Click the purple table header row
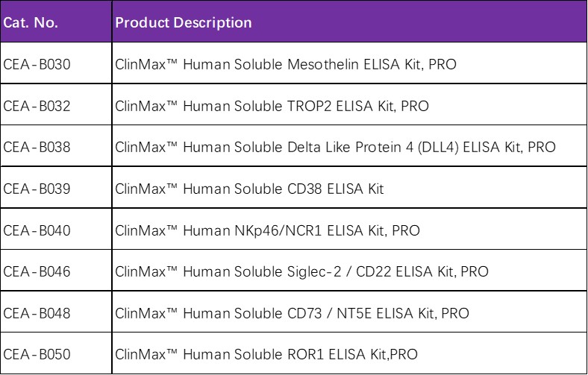Viewport: 588px width, 375px height. [293, 22]
